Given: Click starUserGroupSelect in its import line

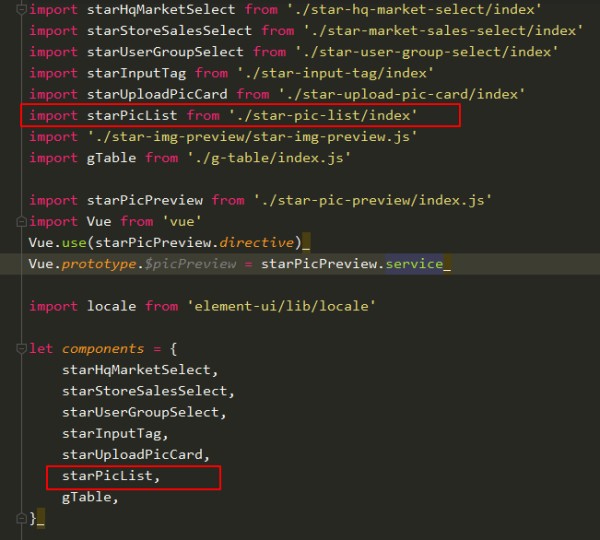Looking at the screenshot, I should (165, 52).
